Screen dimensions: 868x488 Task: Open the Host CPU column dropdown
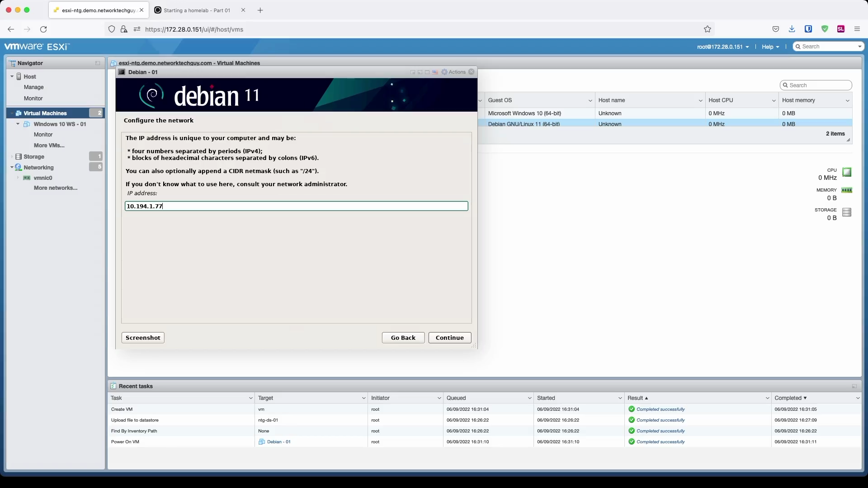[x=774, y=101]
